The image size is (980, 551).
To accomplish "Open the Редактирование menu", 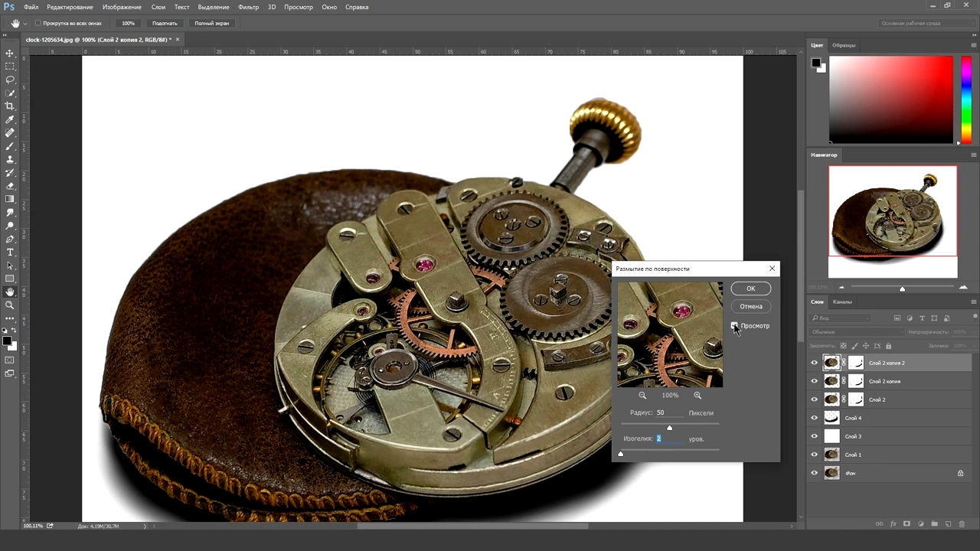I will (70, 7).
